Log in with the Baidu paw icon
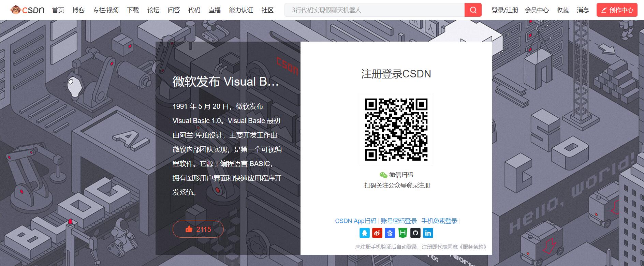The width and height of the screenshot is (644, 266). coord(390,233)
